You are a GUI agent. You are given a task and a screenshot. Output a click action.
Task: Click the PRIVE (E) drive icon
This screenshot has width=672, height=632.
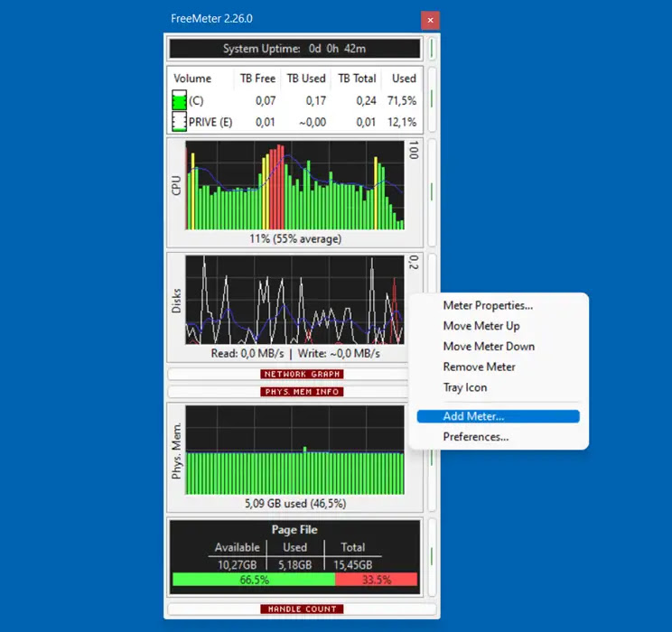click(x=179, y=122)
